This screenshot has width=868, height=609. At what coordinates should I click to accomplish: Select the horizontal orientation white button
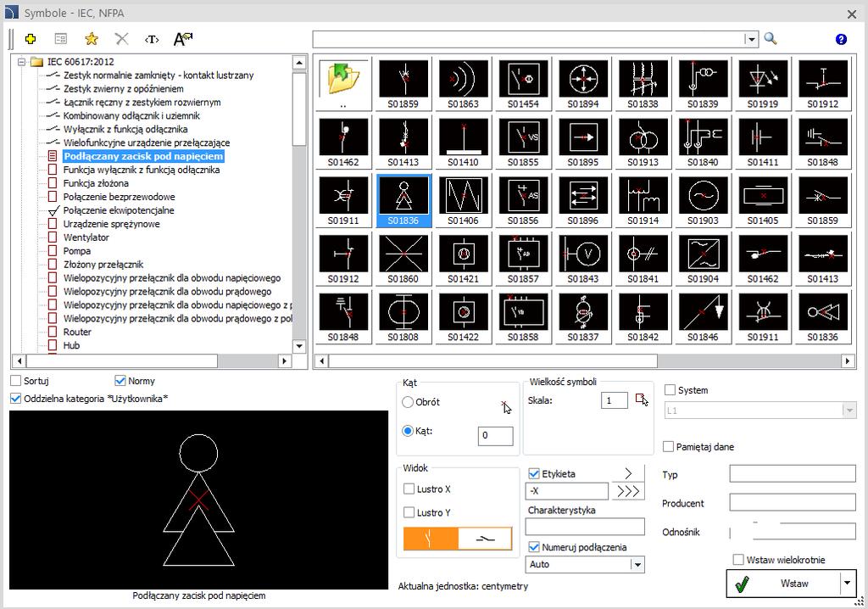click(x=485, y=539)
